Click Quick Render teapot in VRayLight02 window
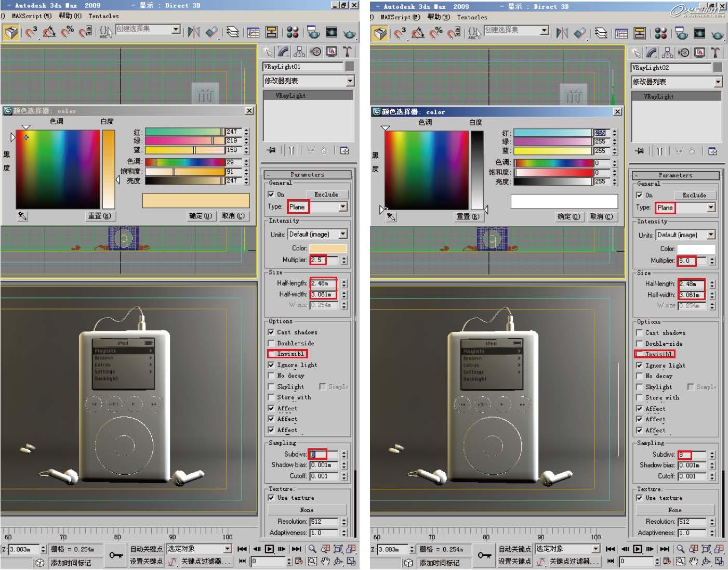This screenshot has width=728, height=570. click(718, 34)
